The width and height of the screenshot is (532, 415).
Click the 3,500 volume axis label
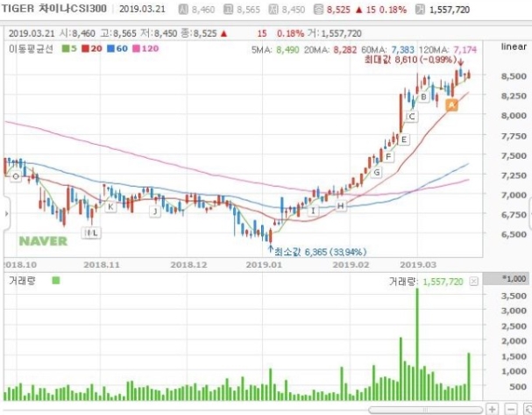tap(514, 296)
